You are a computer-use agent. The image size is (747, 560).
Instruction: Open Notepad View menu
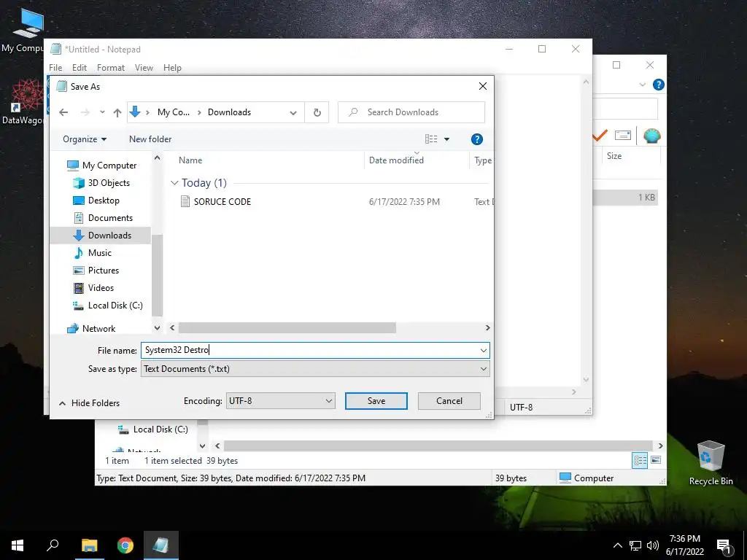[x=144, y=68]
